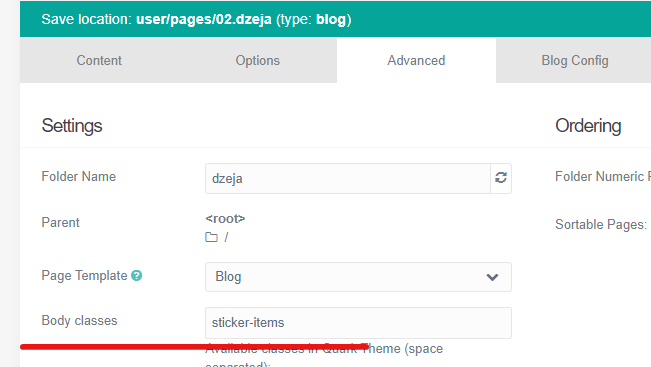Click the Sortable Pages label

601,225
